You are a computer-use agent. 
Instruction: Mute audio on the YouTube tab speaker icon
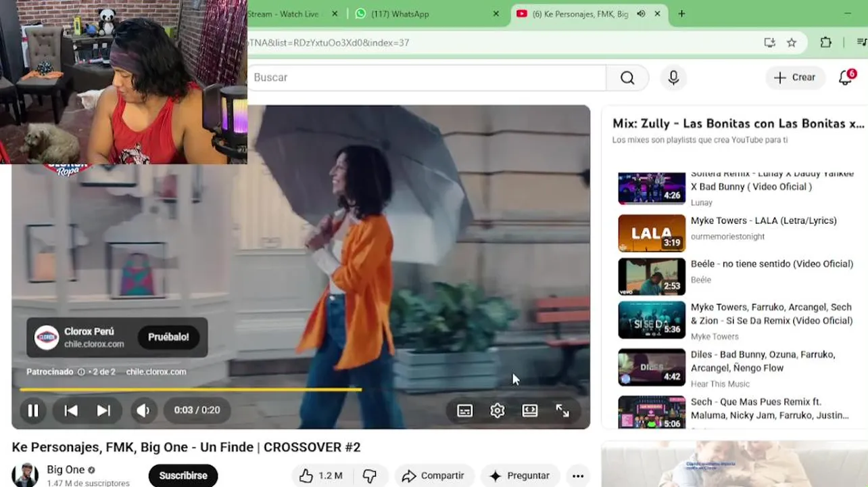(641, 14)
